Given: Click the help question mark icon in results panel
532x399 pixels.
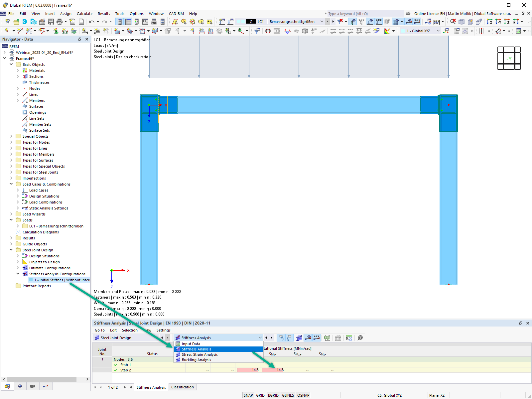Looking at the screenshot, I should (360, 337).
